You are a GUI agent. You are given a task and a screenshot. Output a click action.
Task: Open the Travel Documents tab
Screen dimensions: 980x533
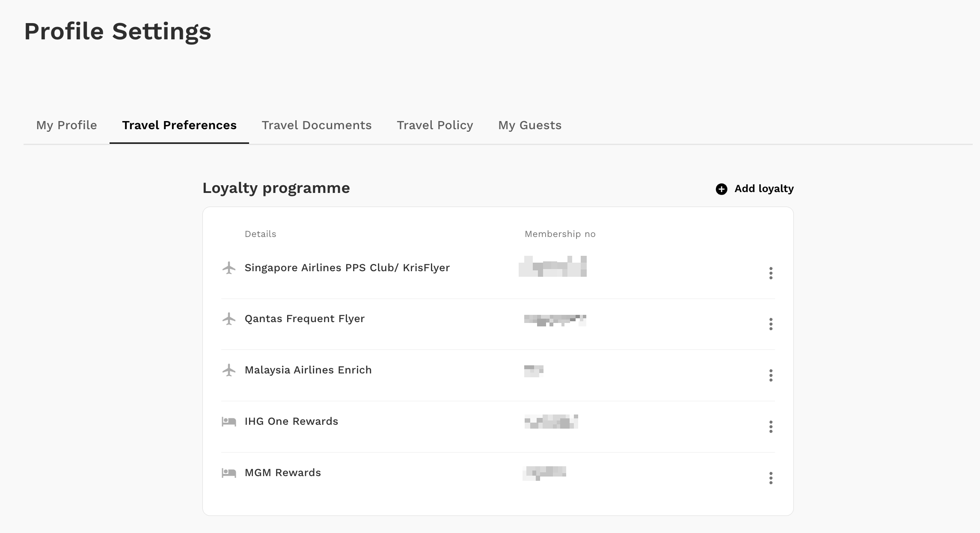317,125
